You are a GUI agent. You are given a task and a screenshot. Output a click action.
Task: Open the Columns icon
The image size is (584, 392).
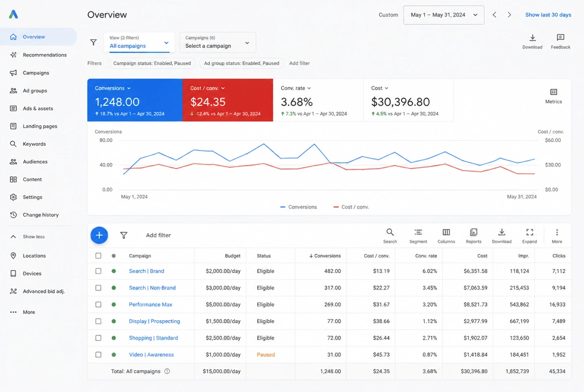click(x=446, y=232)
